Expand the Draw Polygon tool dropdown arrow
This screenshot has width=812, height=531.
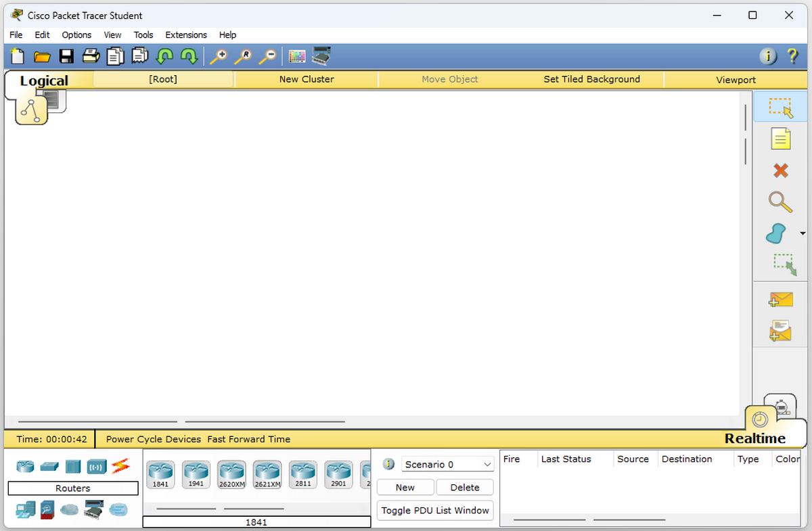[x=803, y=234]
